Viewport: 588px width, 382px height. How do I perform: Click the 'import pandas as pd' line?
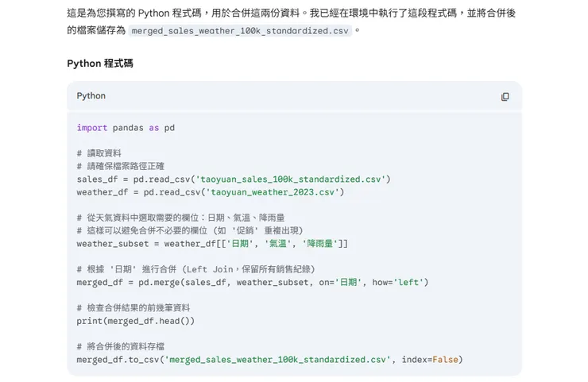[126, 127]
